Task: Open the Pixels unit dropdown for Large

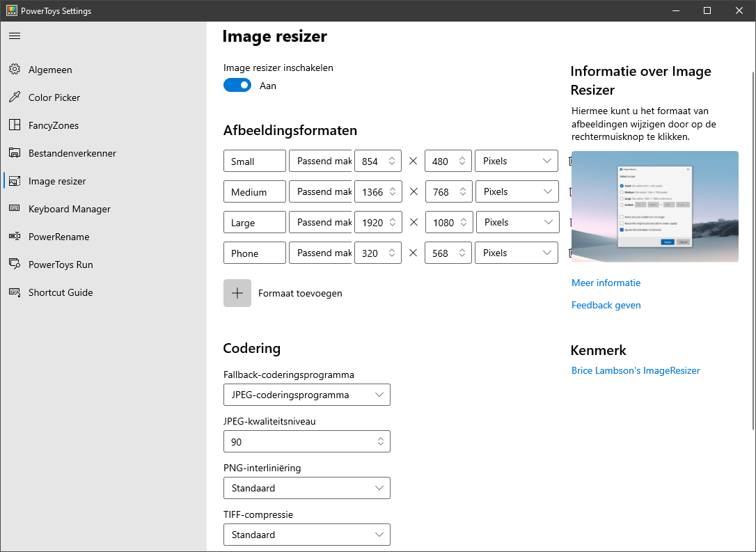Action: 517,222
